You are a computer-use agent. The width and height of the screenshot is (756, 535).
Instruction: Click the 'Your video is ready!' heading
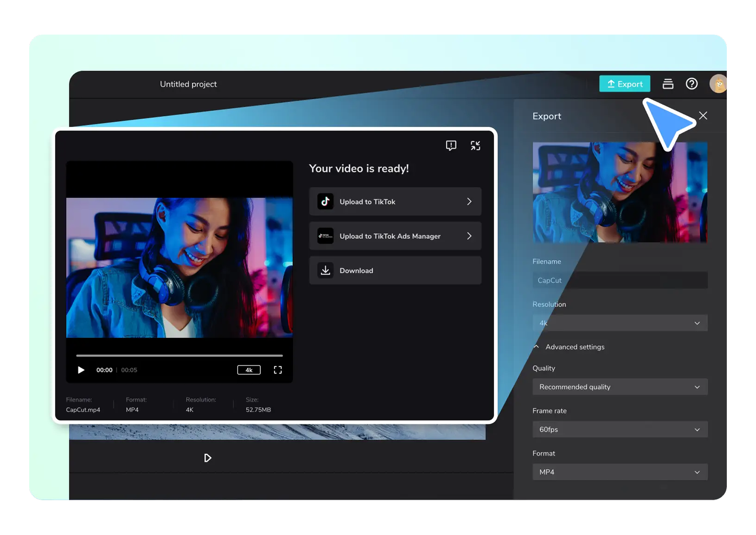click(x=359, y=168)
